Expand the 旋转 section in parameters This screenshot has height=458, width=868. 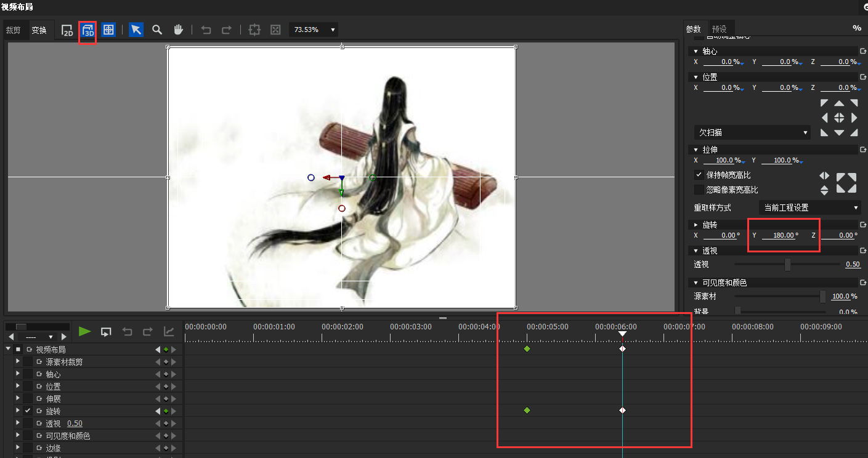[696, 225]
